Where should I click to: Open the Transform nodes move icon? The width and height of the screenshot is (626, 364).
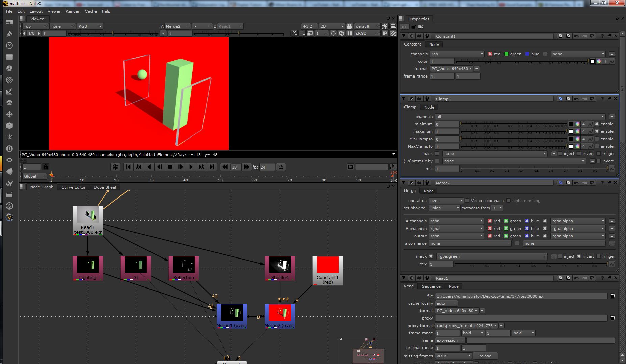(9, 114)
